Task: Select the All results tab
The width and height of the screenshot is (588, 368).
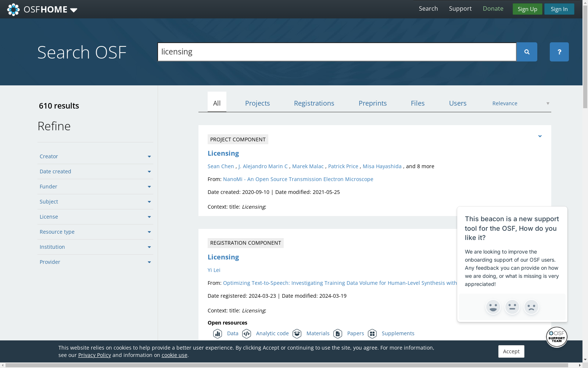Action: pyautogui.click(x=217, y=102)
